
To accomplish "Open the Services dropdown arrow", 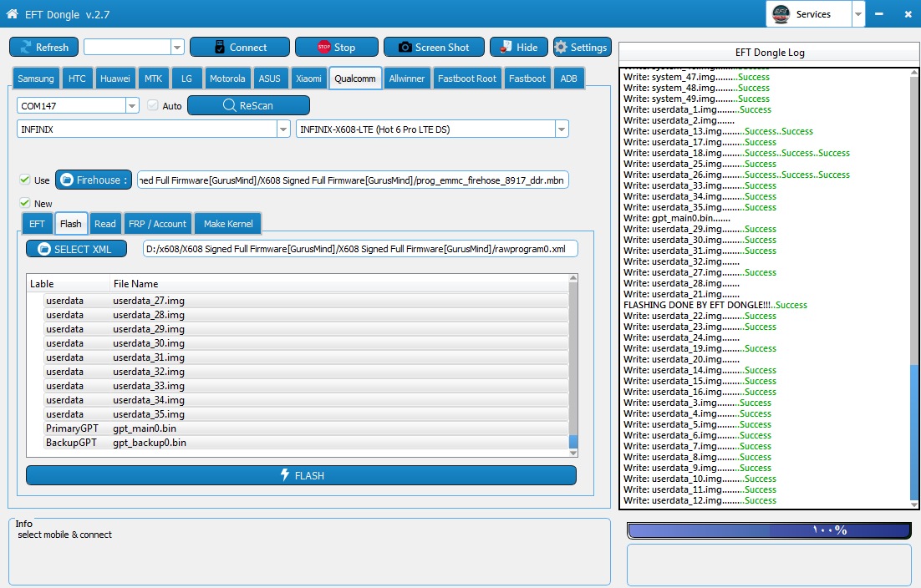I will click(x=858, y=14).
